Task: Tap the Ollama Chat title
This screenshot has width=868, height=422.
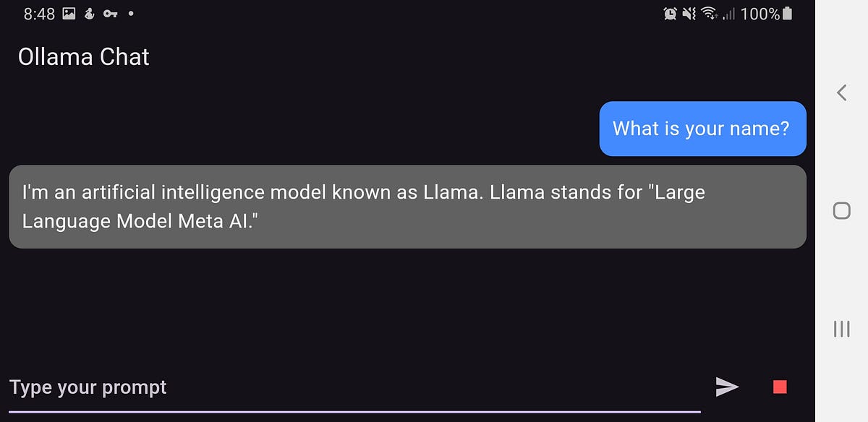Action: (x=82, y=57)
